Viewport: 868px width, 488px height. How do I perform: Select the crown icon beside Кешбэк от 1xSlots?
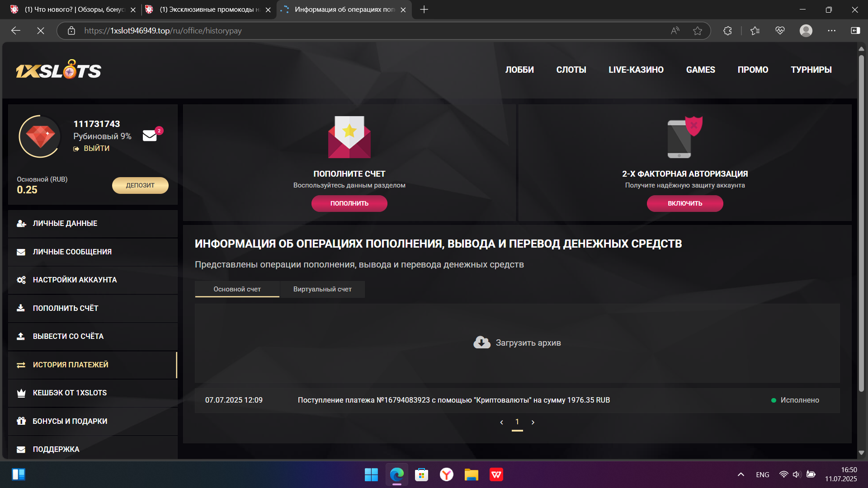point(21,393)
